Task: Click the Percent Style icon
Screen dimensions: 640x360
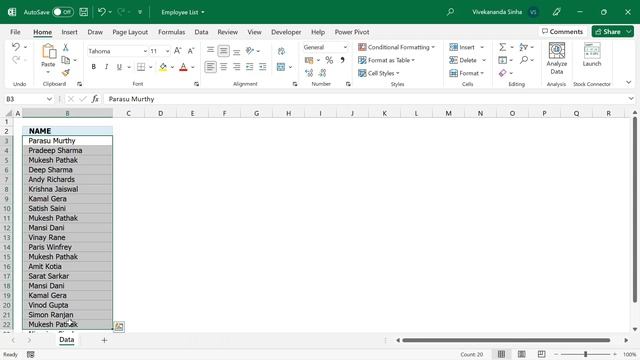Action: (329, 60)
